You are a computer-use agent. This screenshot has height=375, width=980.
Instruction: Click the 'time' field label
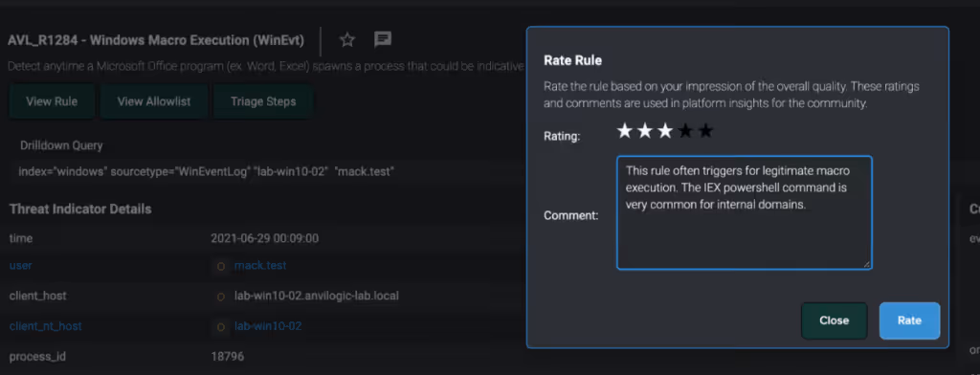(x=21, y=238)
